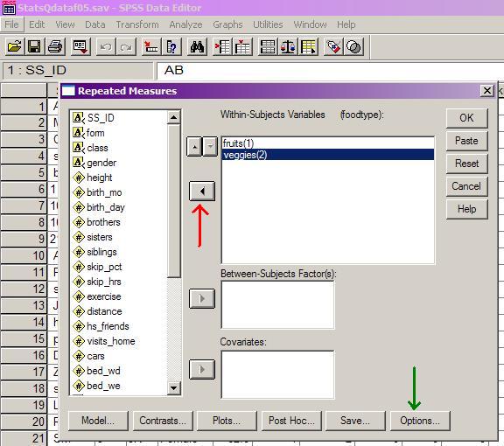Click inside the Covariates list box

[277, 374]
